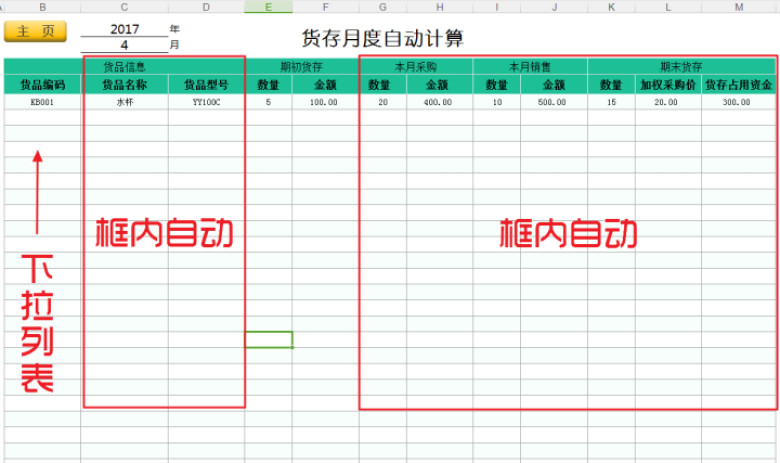The image size is (780, 463).
Task: Select purchase amount cell 400.00
Action: [x=440, y=102]
